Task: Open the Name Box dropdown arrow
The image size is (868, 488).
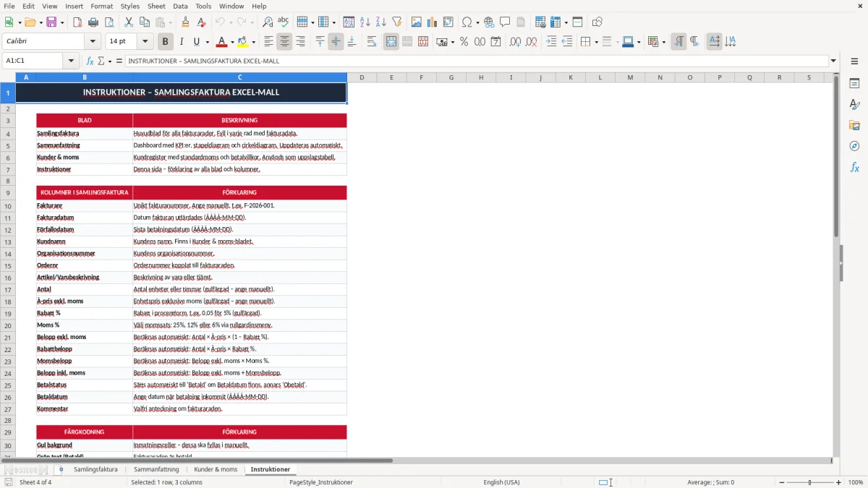Action: coord(71,61)
